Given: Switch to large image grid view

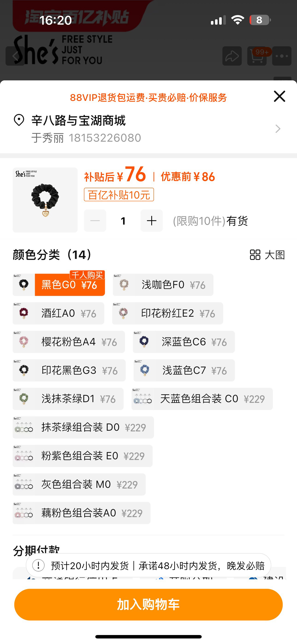Looking at the screenshot, I should [267, 255].
